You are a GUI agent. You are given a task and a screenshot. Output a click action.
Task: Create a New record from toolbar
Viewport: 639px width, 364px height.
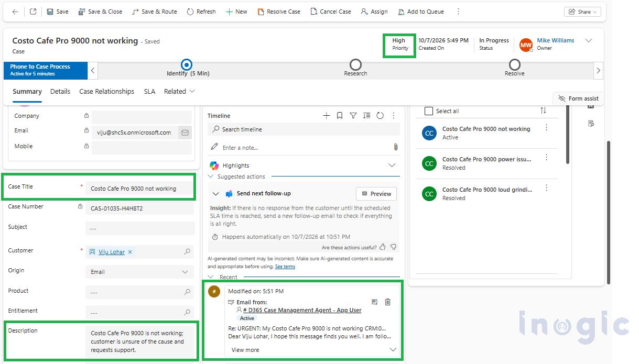click(x=236, y=12)
